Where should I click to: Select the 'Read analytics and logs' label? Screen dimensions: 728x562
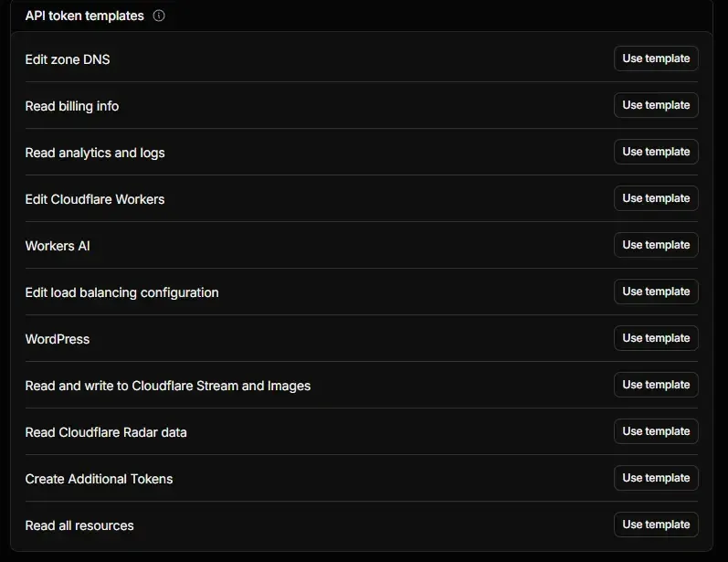coord(95,153)
